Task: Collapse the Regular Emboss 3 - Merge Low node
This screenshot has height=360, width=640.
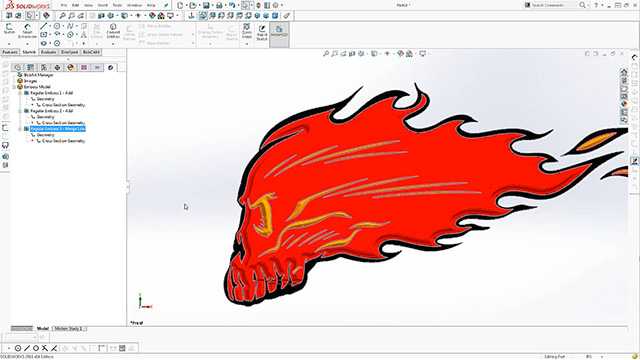Action: 20,129
